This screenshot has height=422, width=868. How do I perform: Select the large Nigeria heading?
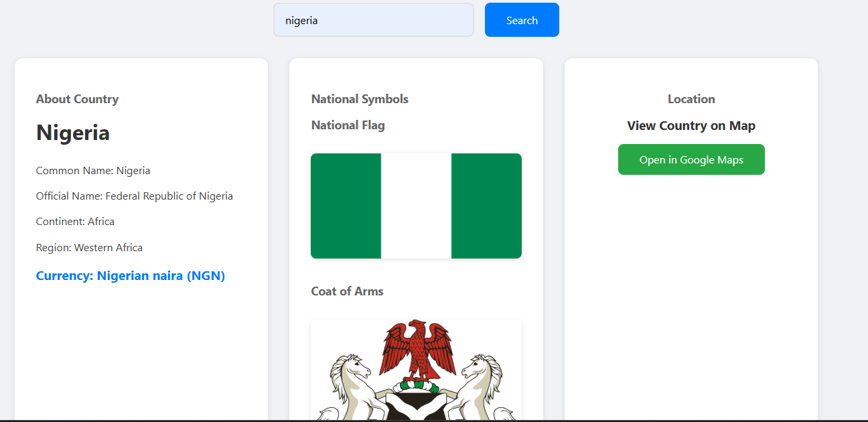(73, 133)
